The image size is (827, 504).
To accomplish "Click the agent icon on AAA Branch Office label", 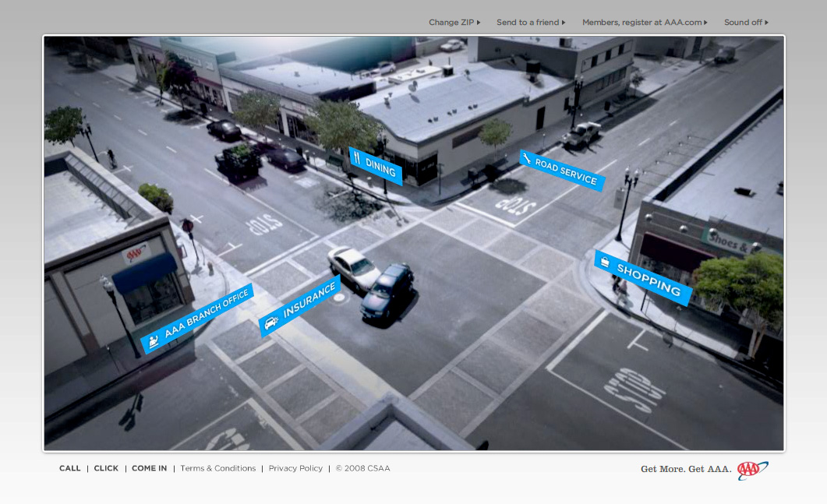I will point(154,342).
